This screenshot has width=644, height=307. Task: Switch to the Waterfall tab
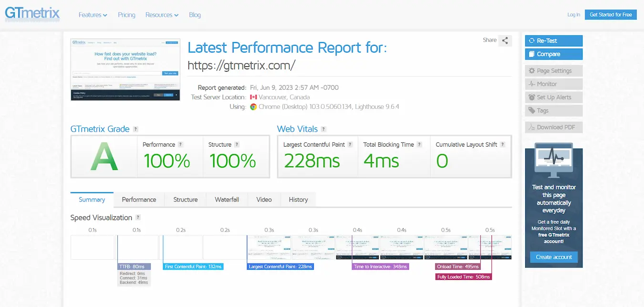[x=227, y=200]
